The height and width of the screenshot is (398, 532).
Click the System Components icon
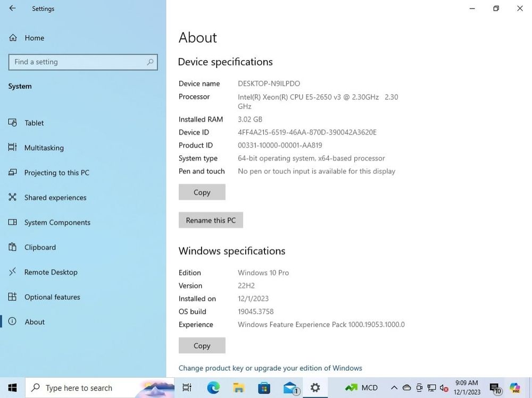13,222
